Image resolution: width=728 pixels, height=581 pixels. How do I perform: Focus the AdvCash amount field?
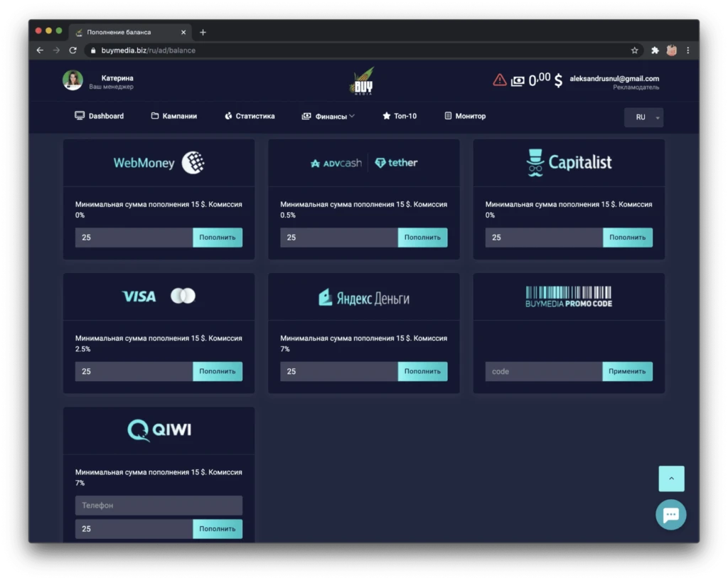point(339,238)
